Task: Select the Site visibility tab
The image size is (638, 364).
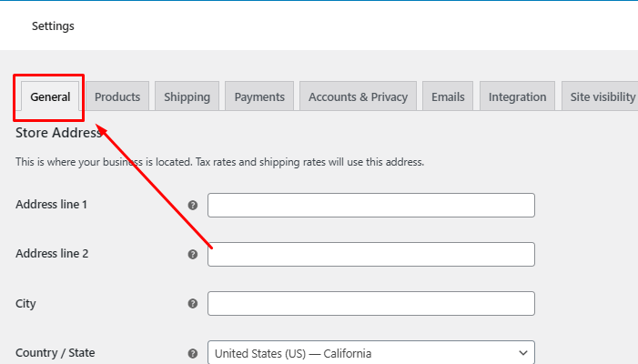Action: click(x=600, y=96)
